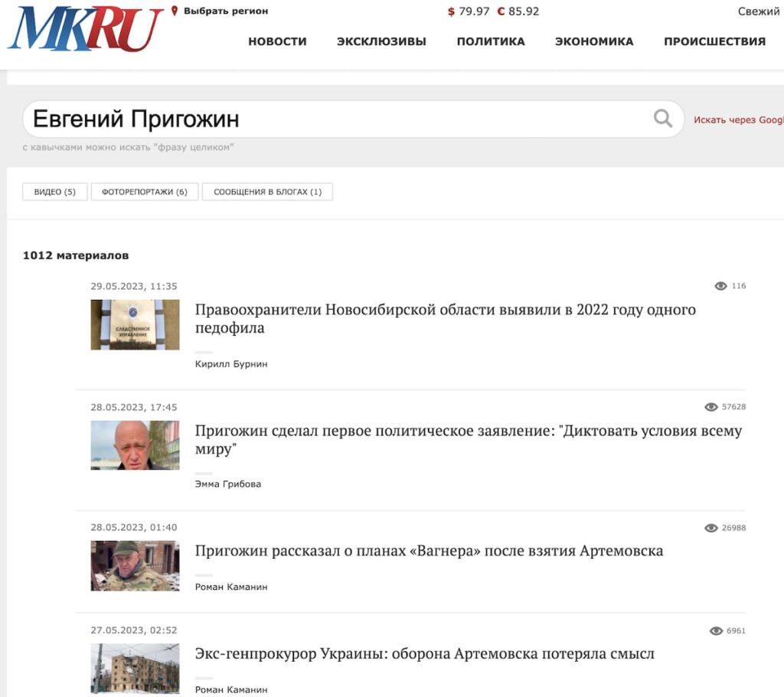Click the Искать через Google link
784x697 pixels.
tap(738, 120)
